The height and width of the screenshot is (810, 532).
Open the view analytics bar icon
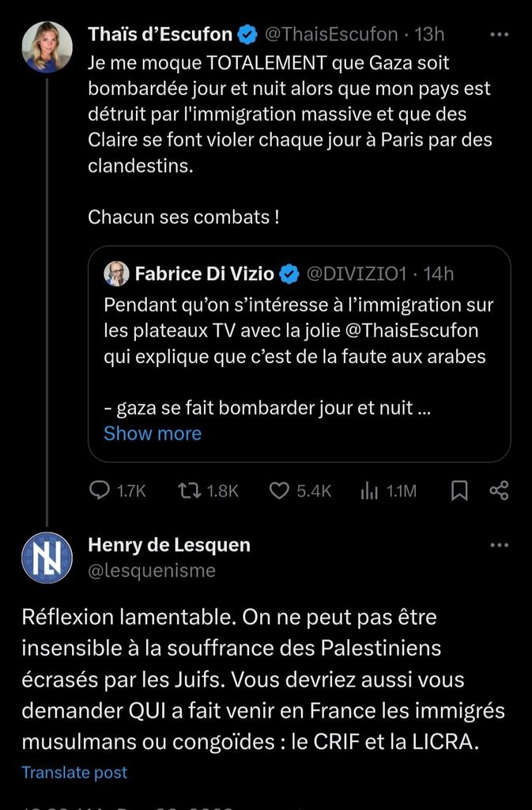coord(369,491)
